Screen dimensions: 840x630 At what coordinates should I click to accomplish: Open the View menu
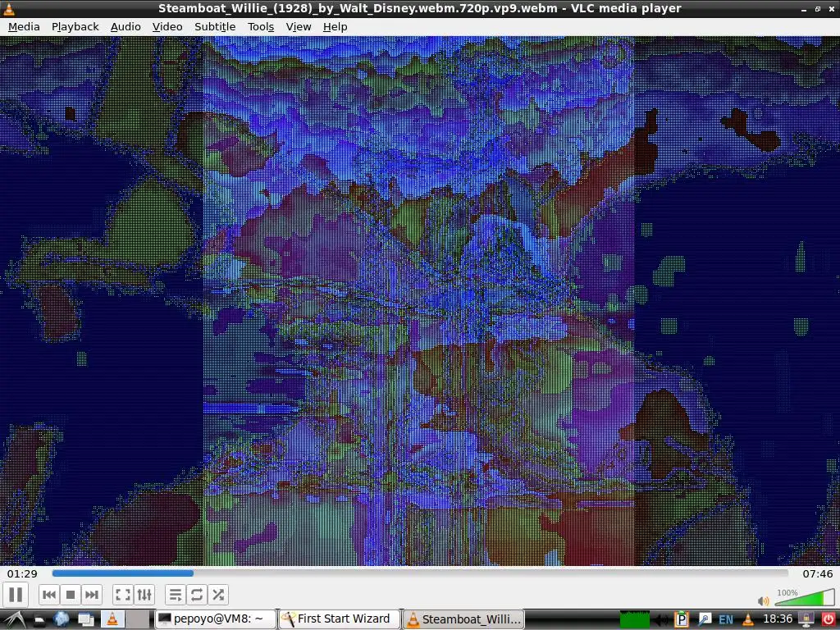coord(299,27)
